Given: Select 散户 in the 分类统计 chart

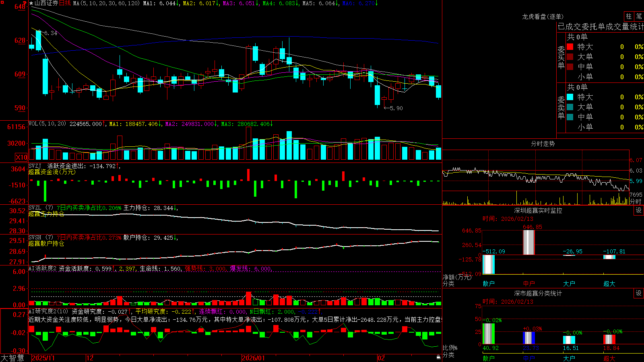Looking at the screenshot, I should 489,358.
